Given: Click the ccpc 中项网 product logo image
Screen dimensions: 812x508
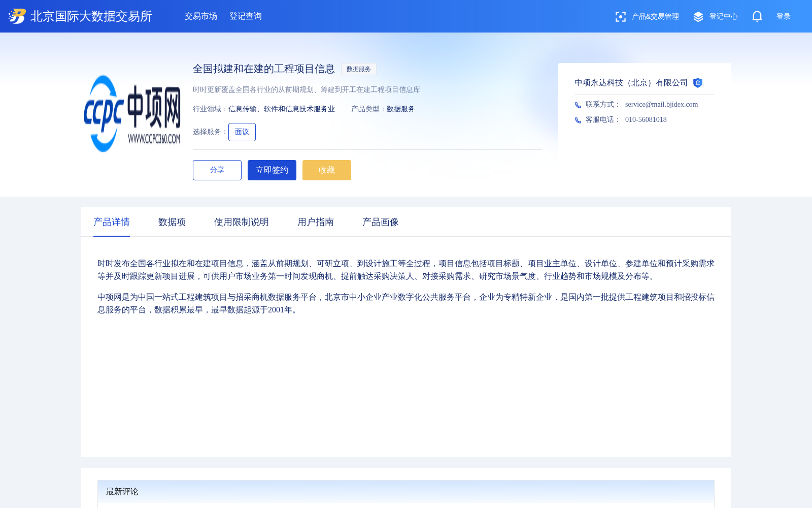Looking at the screenshot, I should pyautogui.click(x=132, y=114).
